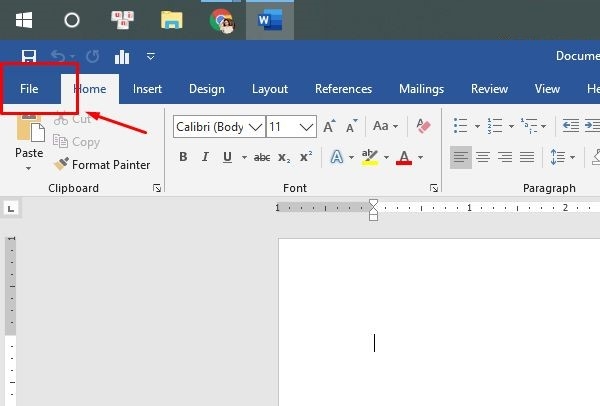Toggle Subscript formatting
This screenshot has height=406, width=600.
point(284,157)
